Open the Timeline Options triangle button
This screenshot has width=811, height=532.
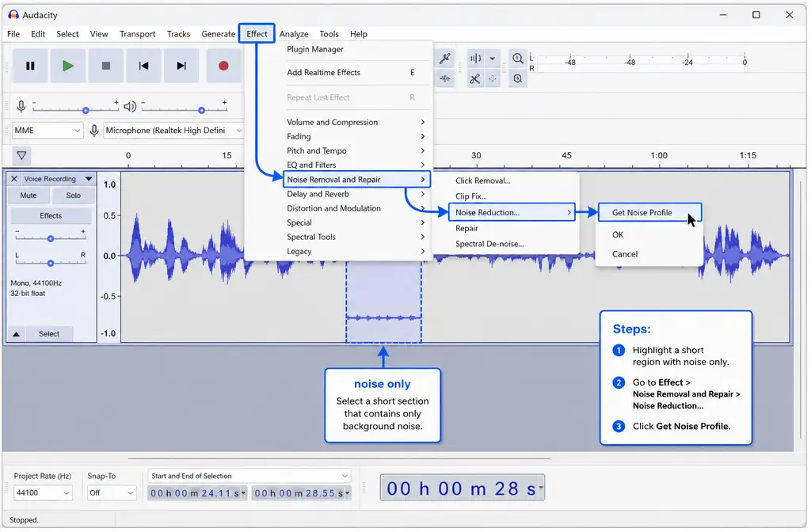click(21, 155)
